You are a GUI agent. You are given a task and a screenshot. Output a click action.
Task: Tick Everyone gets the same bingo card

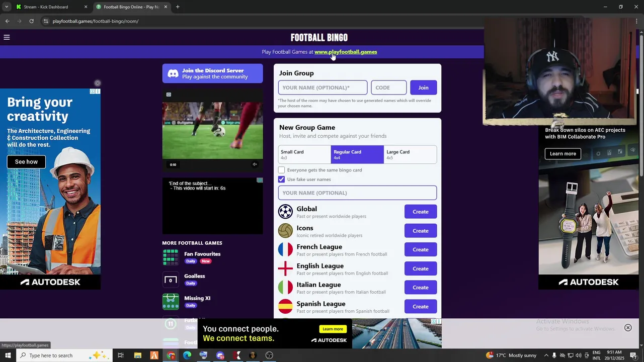click(282, 170)
